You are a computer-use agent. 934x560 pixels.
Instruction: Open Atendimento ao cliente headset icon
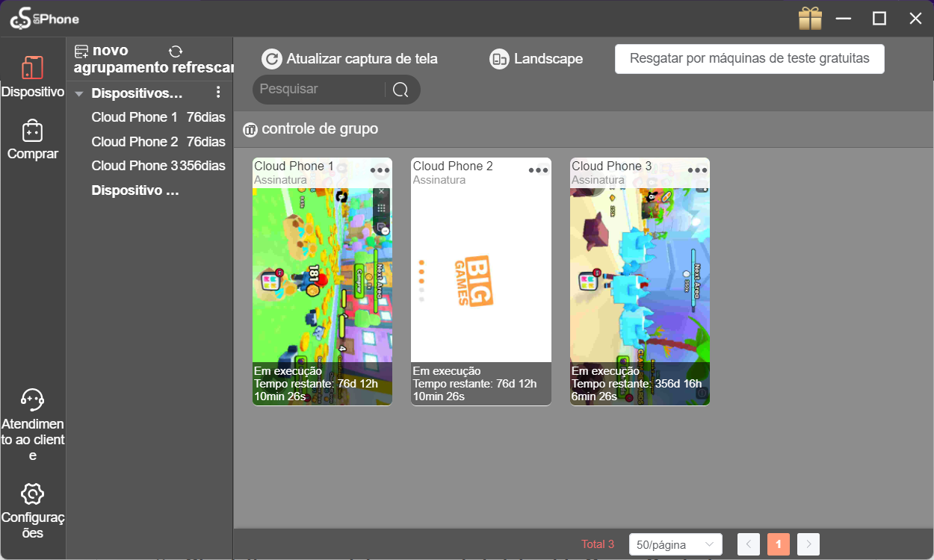click(32, 399)
